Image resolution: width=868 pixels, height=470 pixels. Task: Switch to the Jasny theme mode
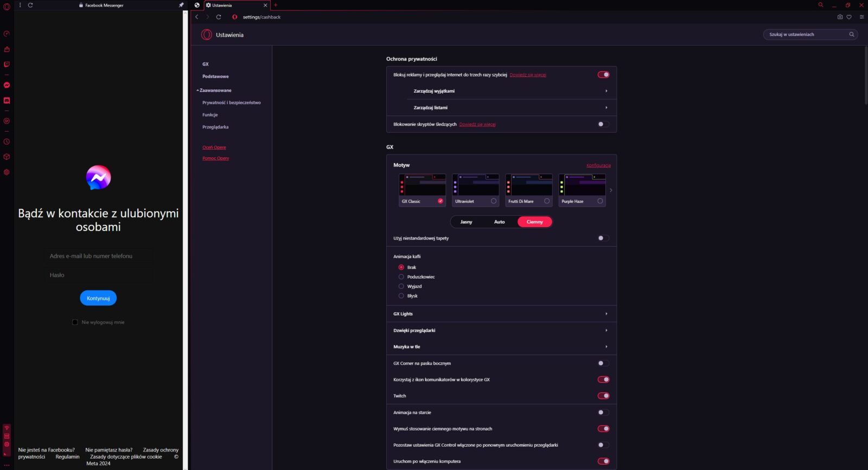coord(466,222)
